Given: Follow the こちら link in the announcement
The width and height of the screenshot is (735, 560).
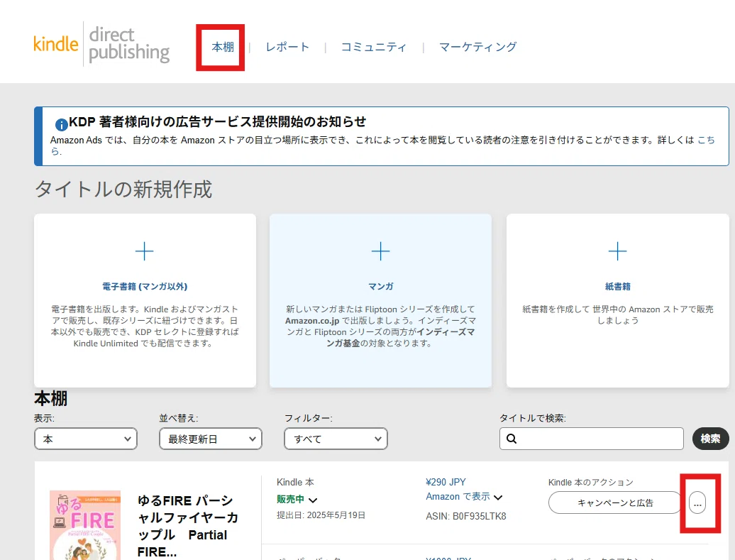Looking at the screenshot, I should pyautogui.click(x=706, y=140).
